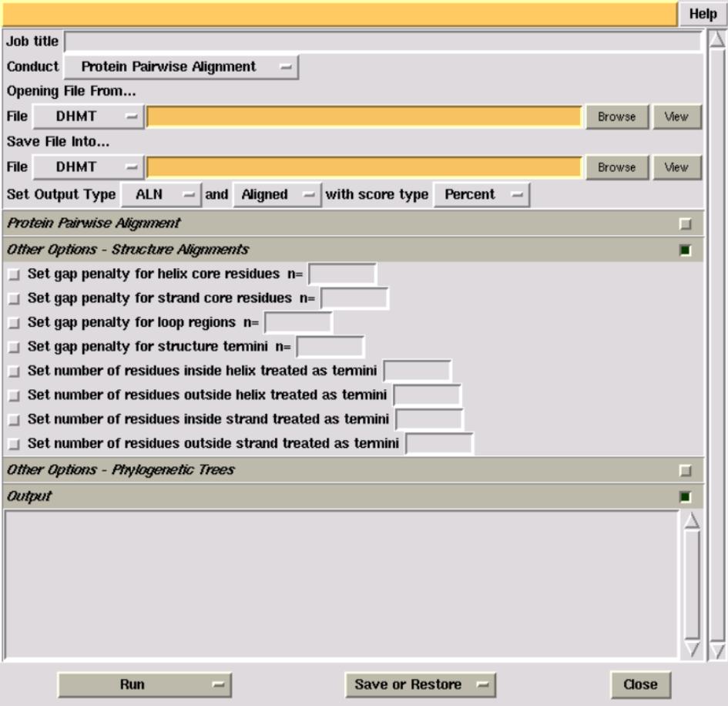
Task: Collapse Other Options Structure Alignments section
Action: (685, 250)
